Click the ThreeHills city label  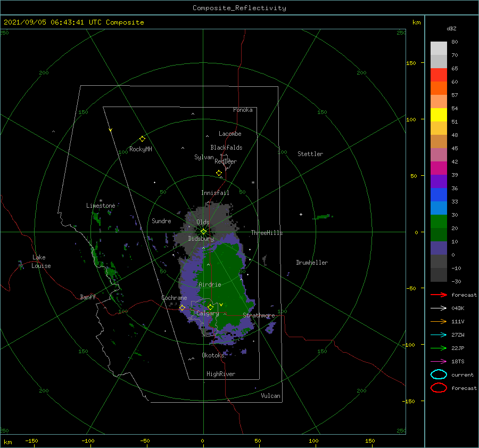(x=267, y=233)
